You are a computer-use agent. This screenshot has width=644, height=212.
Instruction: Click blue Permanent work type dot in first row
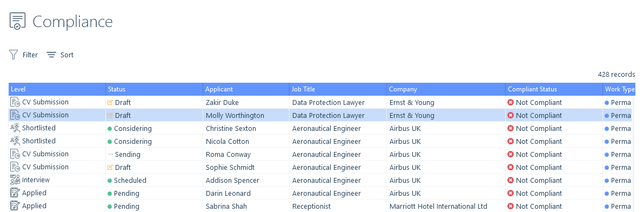coord(607,102)
